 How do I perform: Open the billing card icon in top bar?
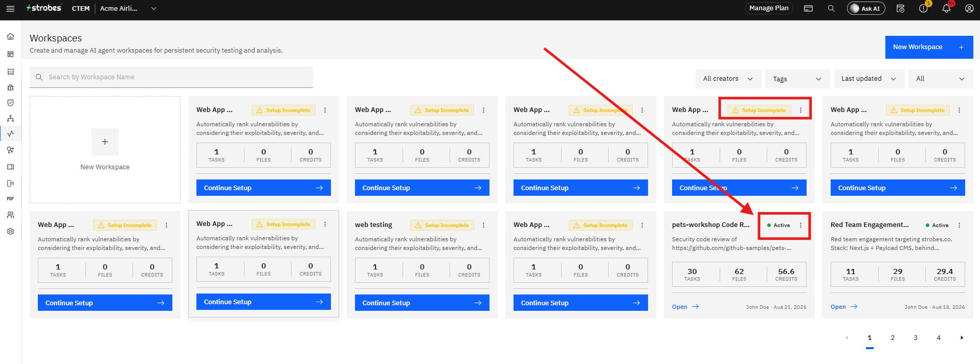click(x=808, y=8)
